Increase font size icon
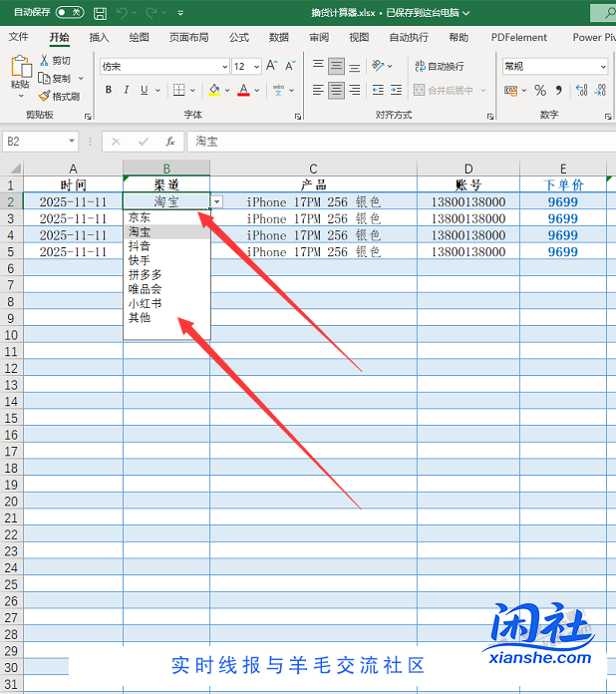The width and height of the screenshot is (616, 694). [272, 66]
